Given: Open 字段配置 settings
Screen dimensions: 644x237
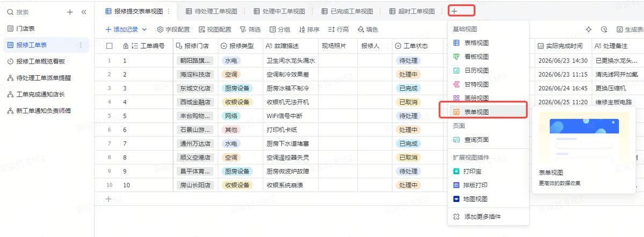Looking at the screenshot, I should [173, 30].
